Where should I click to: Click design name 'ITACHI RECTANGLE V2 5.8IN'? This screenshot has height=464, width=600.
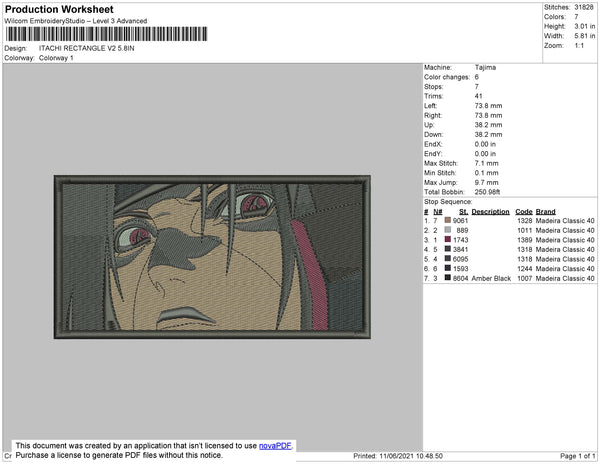click(86, 48)
